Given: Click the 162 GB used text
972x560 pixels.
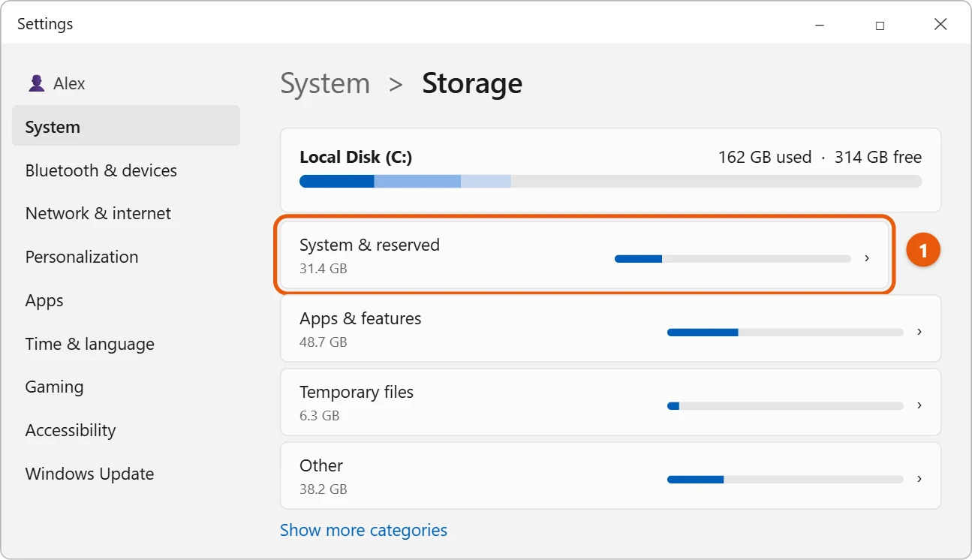Looking at the screenshot, I should pos(765,158).
